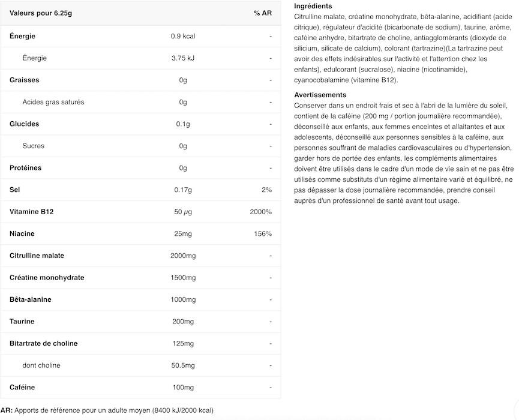The width and height of the screenshot is (519, 420).
Task: Click the "Bitartrate de choline" row label
Action: pos(44,343)
